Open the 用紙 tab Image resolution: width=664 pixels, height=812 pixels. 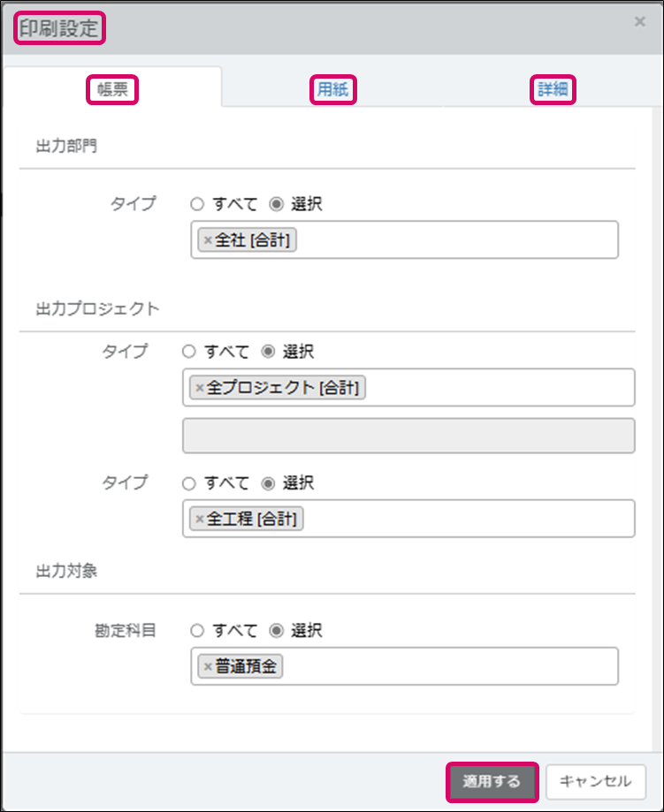click(x=332, y=89)
